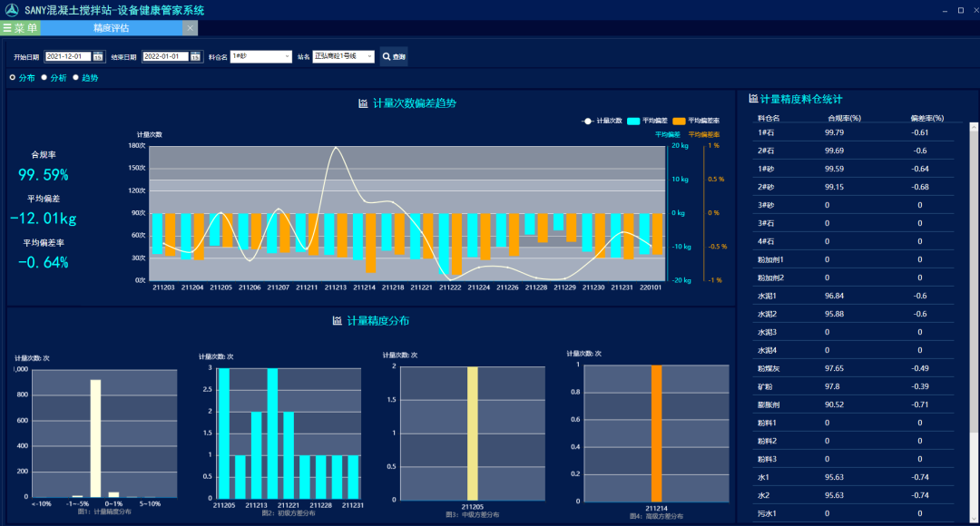Select the 趋势 radio button

(x=75, y=78)
